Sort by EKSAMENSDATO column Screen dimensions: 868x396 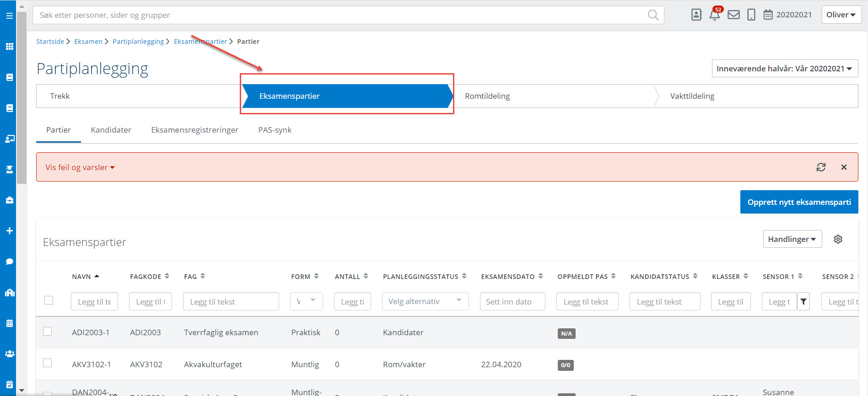click(512, 277)
